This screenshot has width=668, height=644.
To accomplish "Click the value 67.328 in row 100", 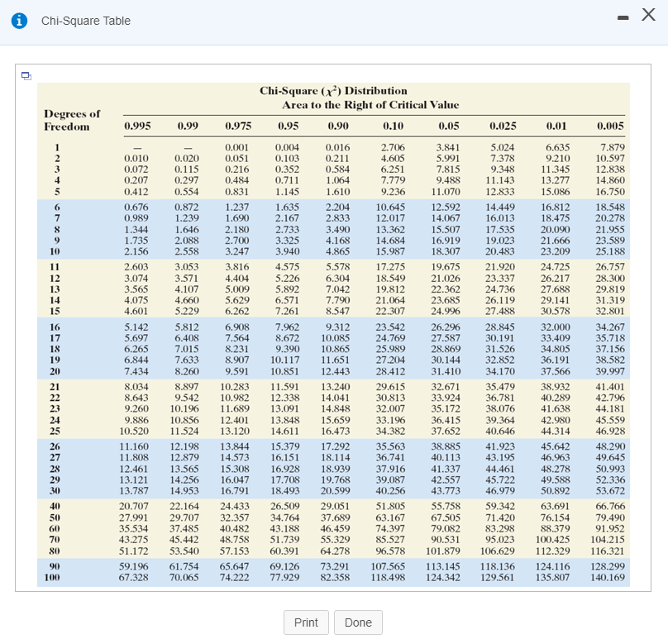I will pyautogui.click(x=134, y=577).
